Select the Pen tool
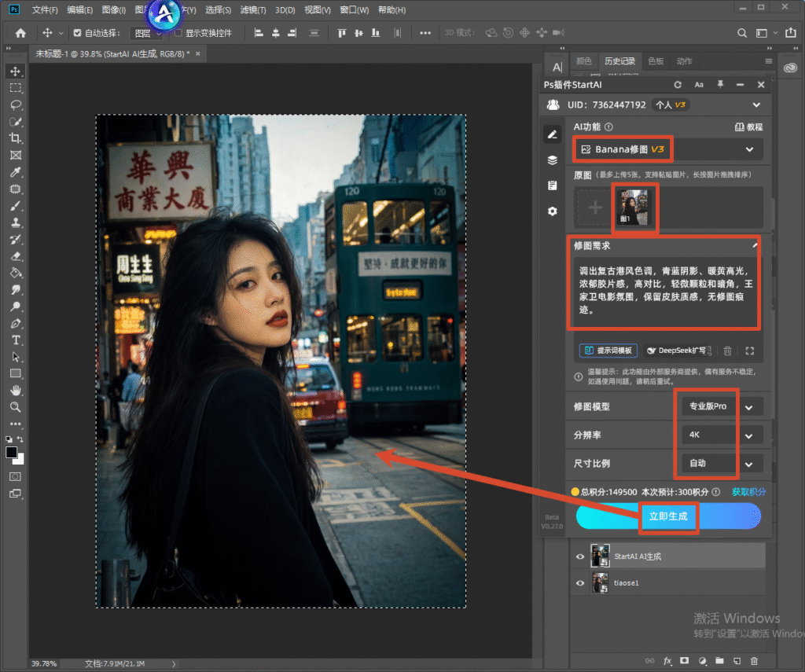Image resolution: width=805 pixels, height=672 pixels. coord(16,323)
